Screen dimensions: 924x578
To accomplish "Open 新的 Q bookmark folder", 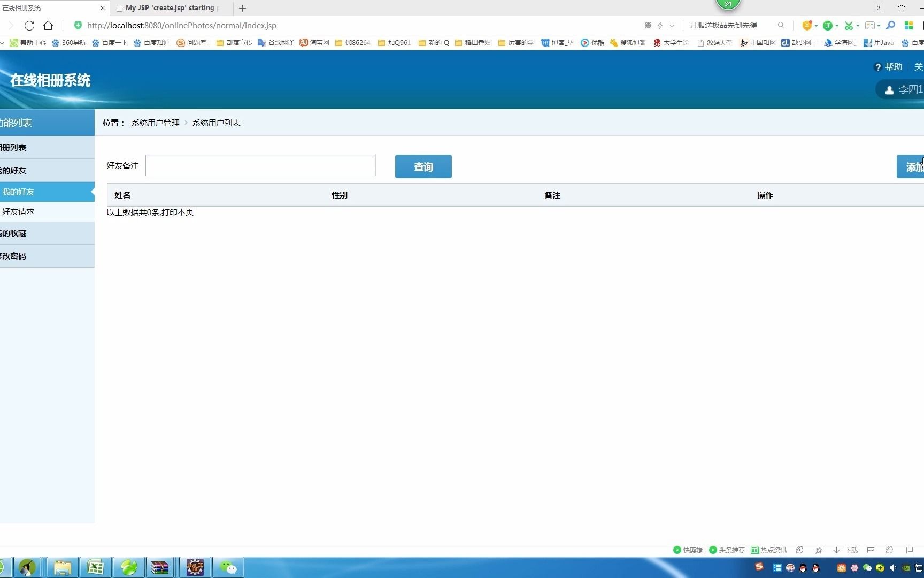I will pos(434,42).
